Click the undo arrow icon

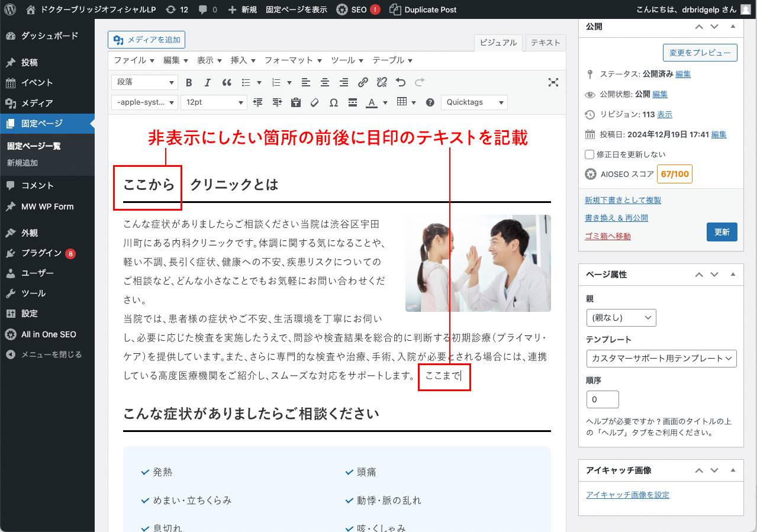pyautogui.click(x=401, y=83)
